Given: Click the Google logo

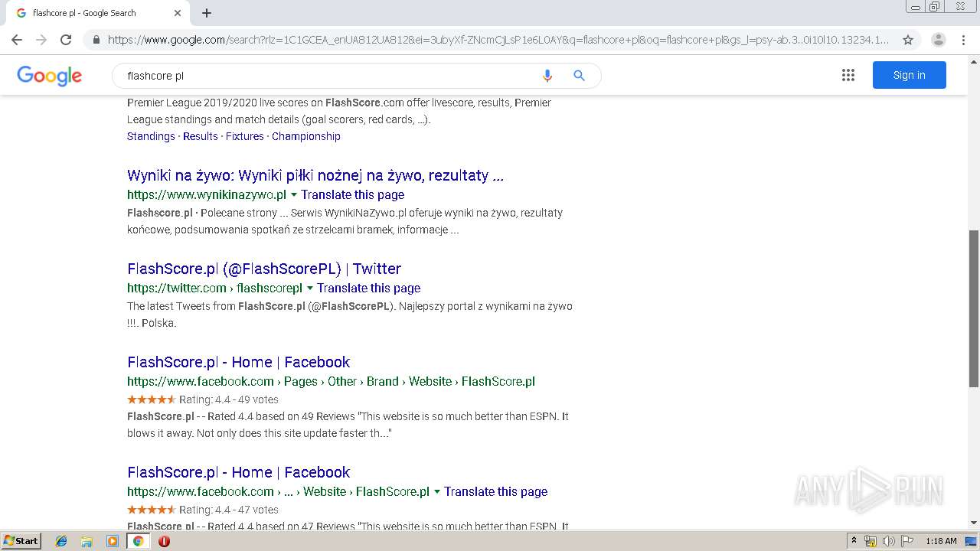Looking at the screenshot, I should point(50,75).
